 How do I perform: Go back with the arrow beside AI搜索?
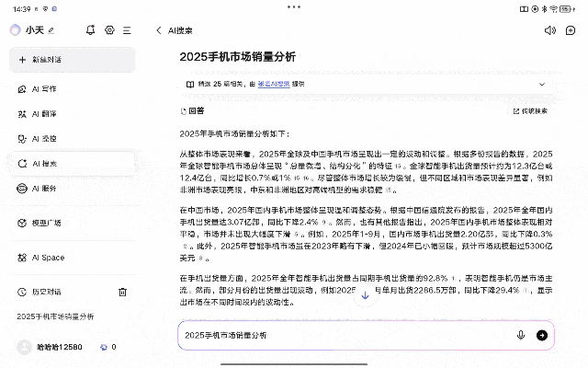pos(159,30)
